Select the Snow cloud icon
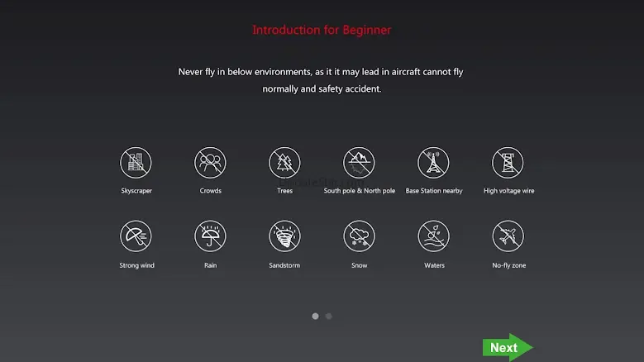Image resolution: width=644 pixels, height=362 pixels. [359, 236]
